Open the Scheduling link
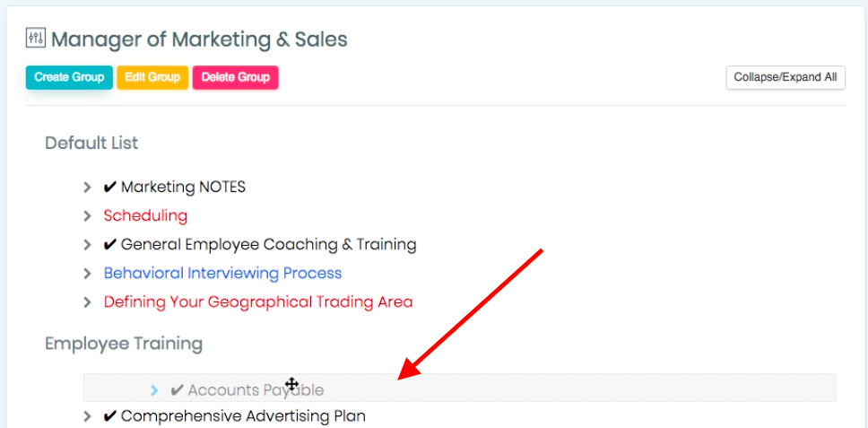Viewport: 868px width, 428px height. (145, 215)
